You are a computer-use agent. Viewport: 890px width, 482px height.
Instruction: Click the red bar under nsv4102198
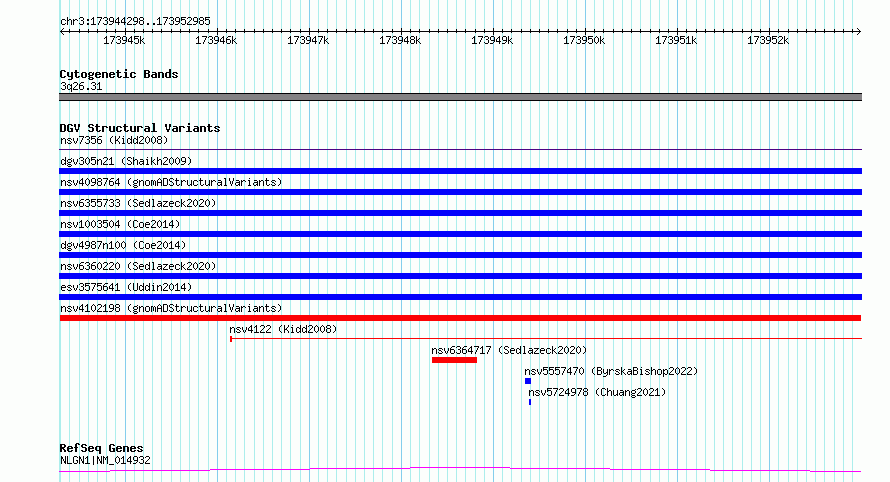(x=460, y=318)
